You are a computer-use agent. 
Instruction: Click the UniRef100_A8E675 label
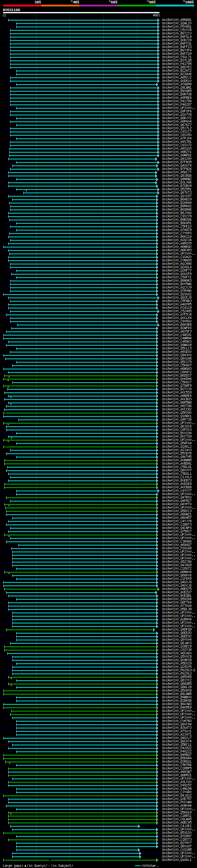coord(176,589)
